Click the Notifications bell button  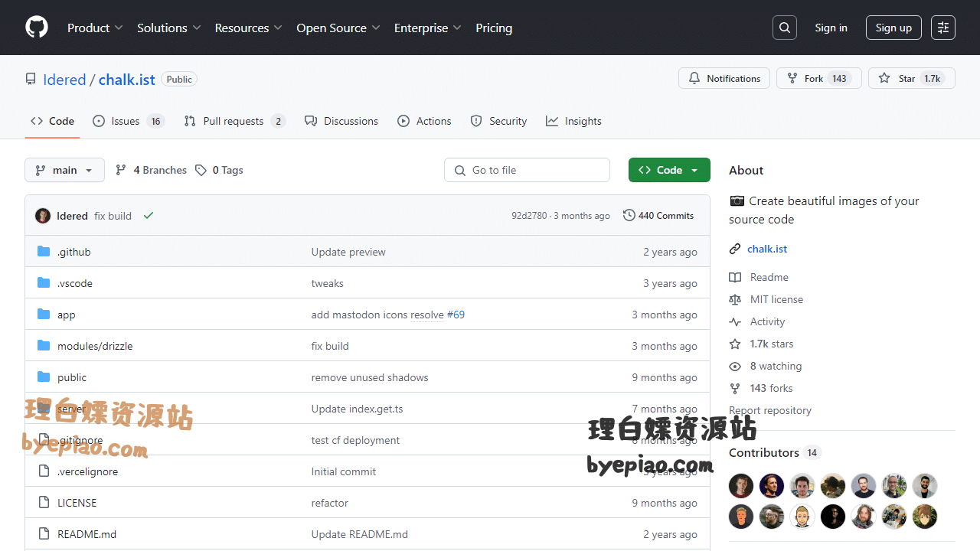tap(724, 78)
